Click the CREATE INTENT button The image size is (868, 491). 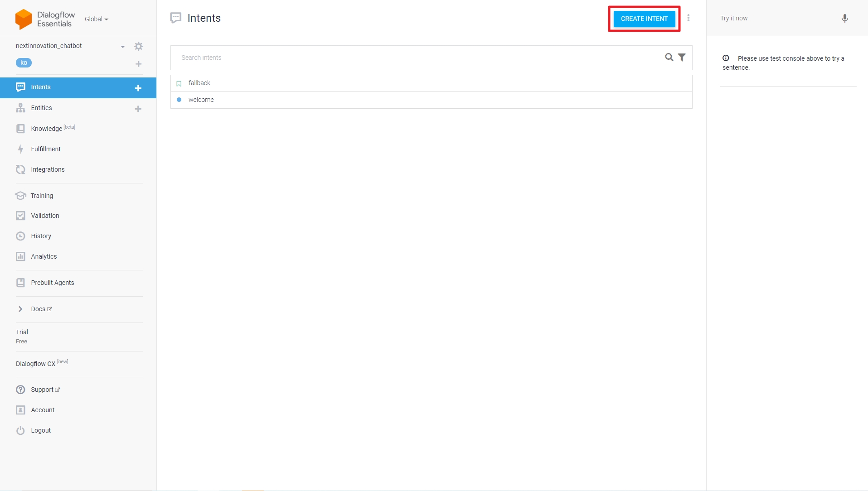click(644, 19)
